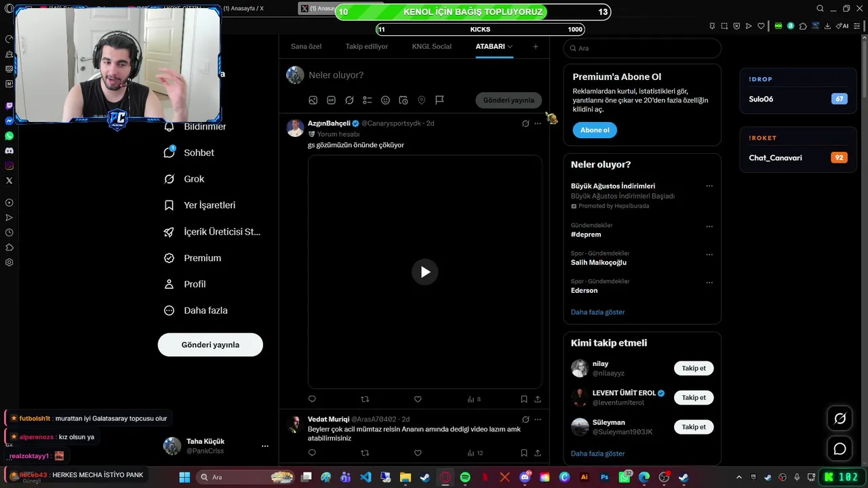Insert a GIF into the post

(331, 100)
